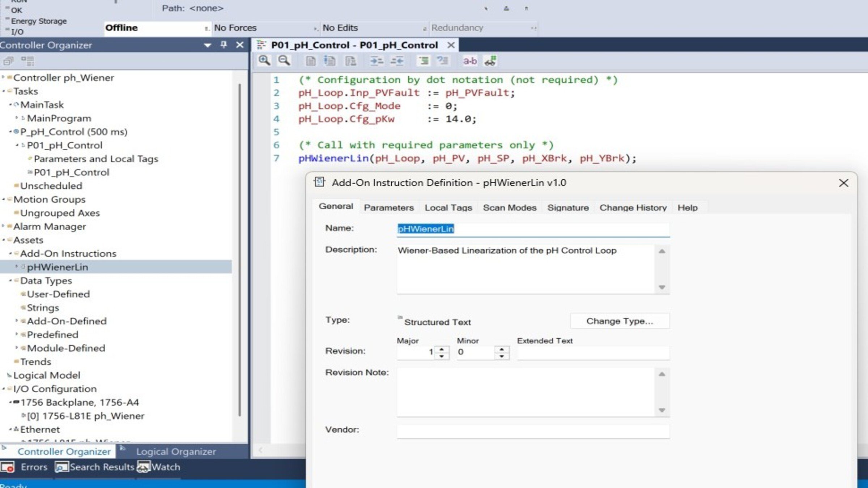Click the Name input field

click(533, 229)
